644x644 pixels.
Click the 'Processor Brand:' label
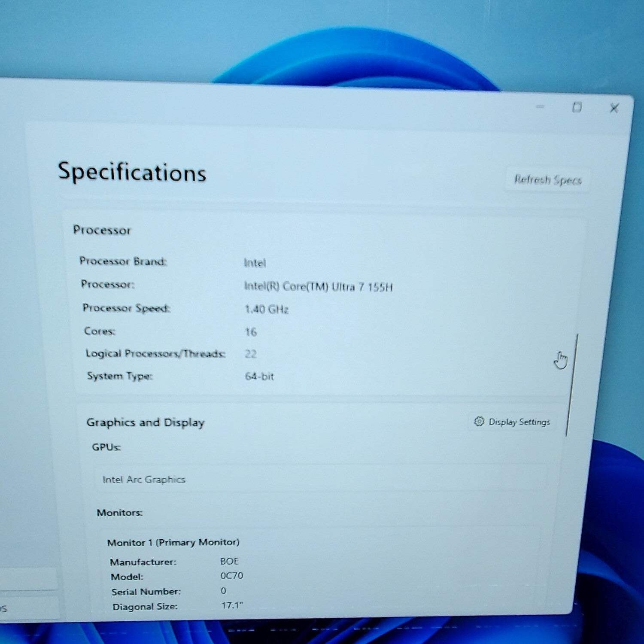pos(123,261)
